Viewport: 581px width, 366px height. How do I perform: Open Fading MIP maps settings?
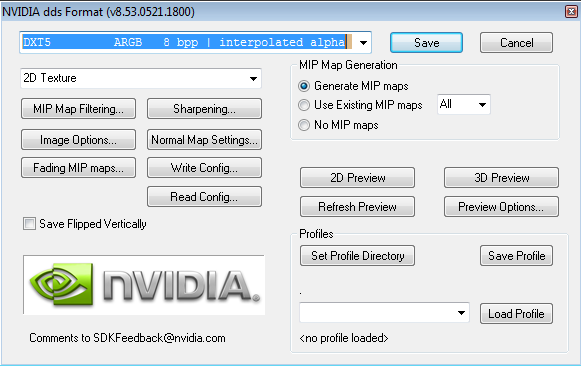tap(79, 168)
